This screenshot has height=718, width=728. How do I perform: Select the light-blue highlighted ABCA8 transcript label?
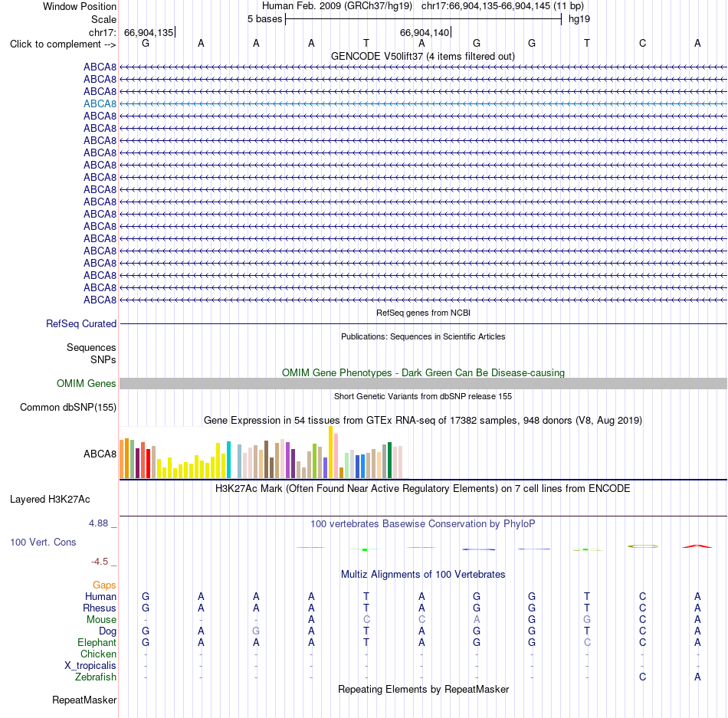100,104
